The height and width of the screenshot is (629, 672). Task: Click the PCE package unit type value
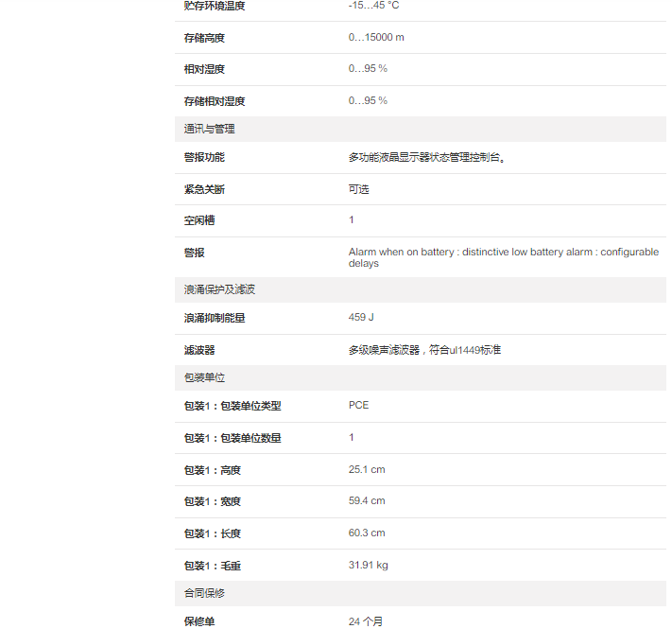[358, 405]
